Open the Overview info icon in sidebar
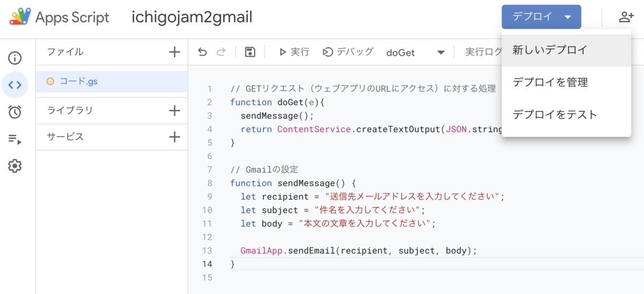This screenshot has height=294, width=644. [15, 58]
